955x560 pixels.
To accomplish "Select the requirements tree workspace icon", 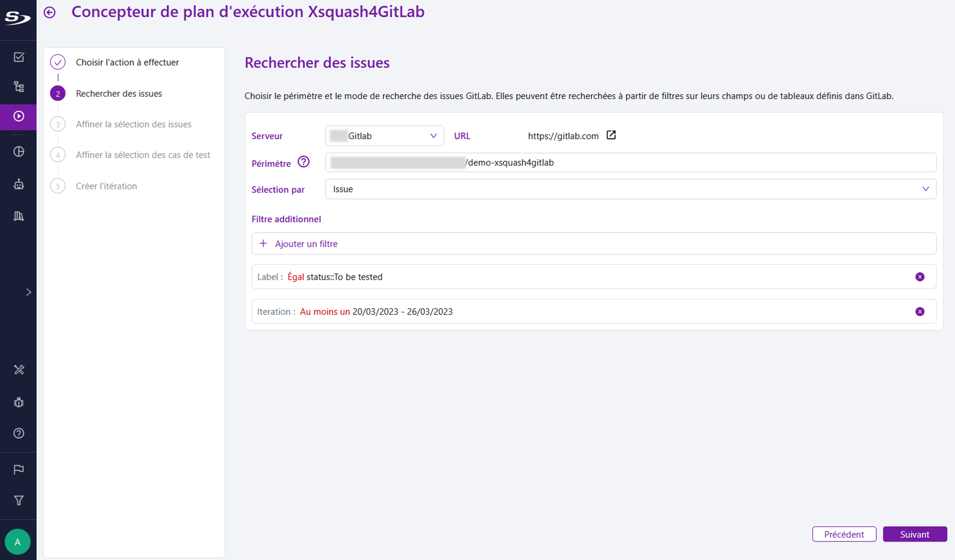I will click(x=18, y=86).
